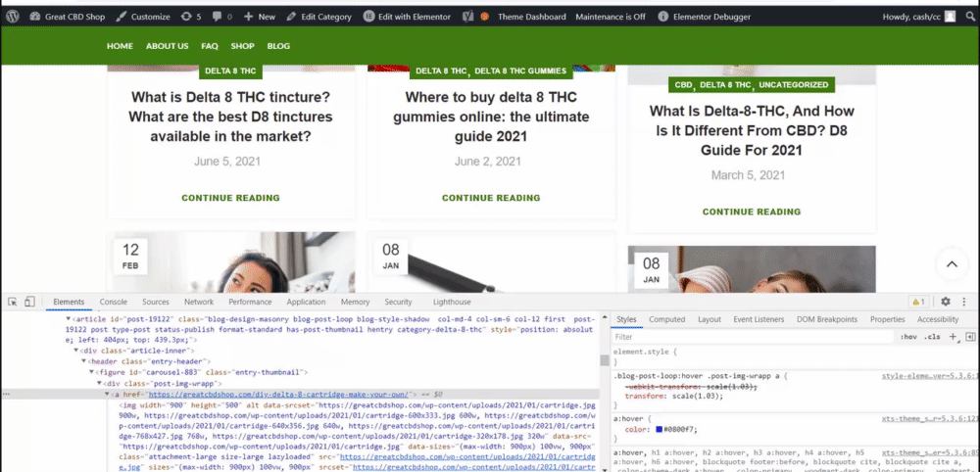Collapse the selected a href node
Screen dimensions: 980x472
tap(106, 394)
